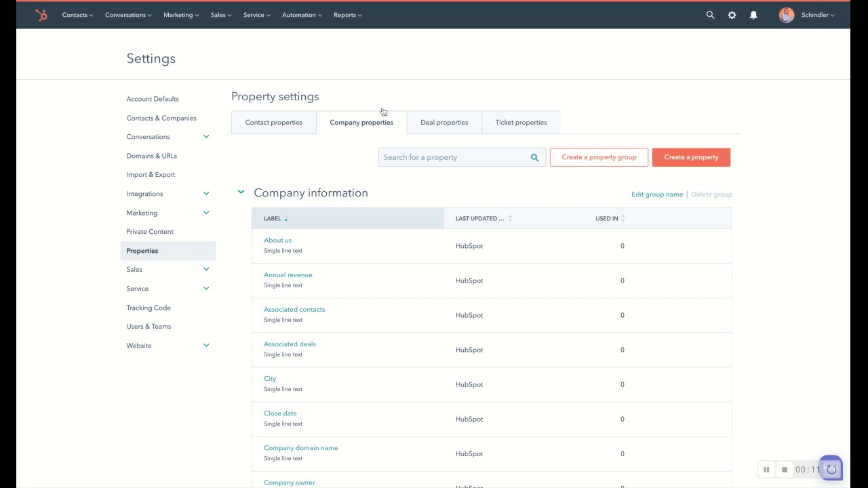Expand Service in the settings sidebar
The width and height of the screenshot is (868, 488).
coord(206,289)
